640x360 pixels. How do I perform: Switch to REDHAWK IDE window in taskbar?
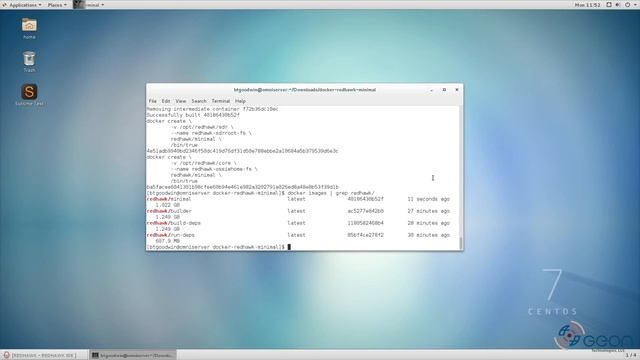(x=44, y=355)
